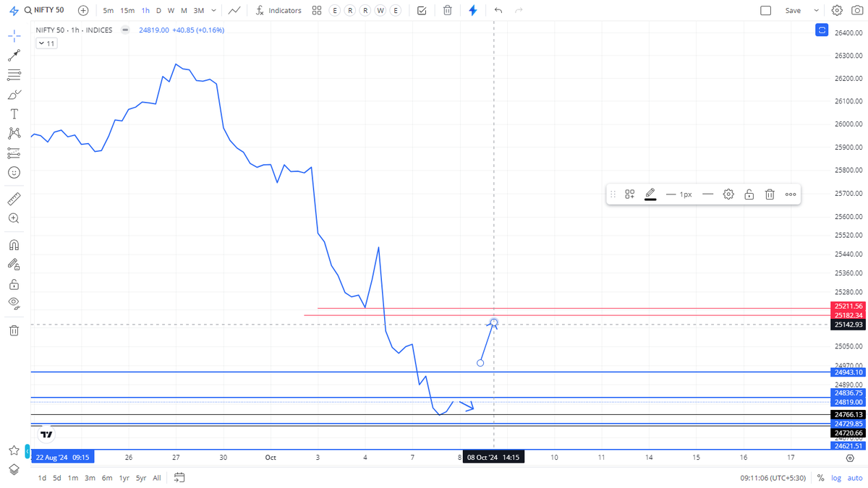Toggle lock on the selected drawing

click(x=749, y=194)
